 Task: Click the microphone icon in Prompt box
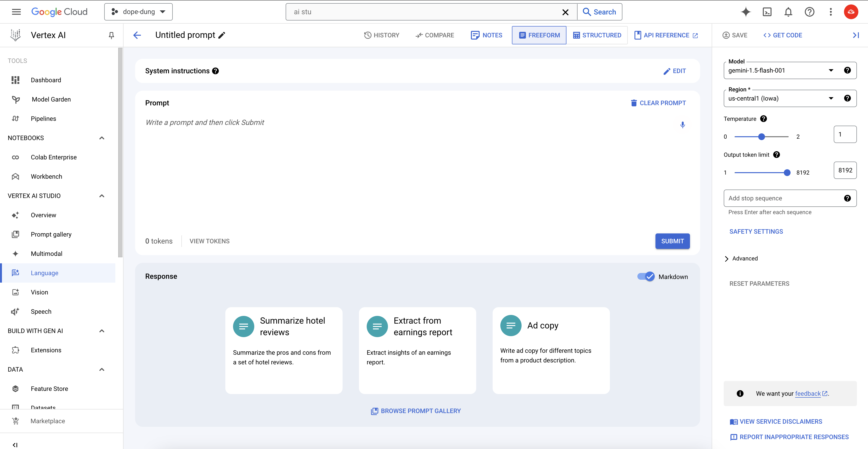(682, 125)
